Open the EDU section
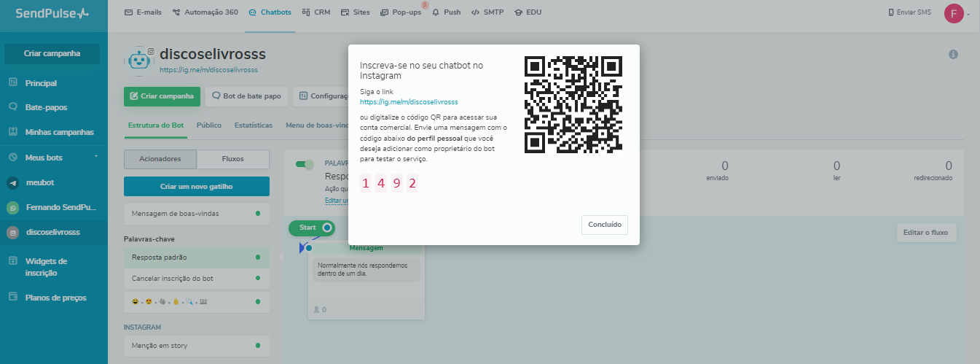Viewport: 980px width, 364px height. 528,12
